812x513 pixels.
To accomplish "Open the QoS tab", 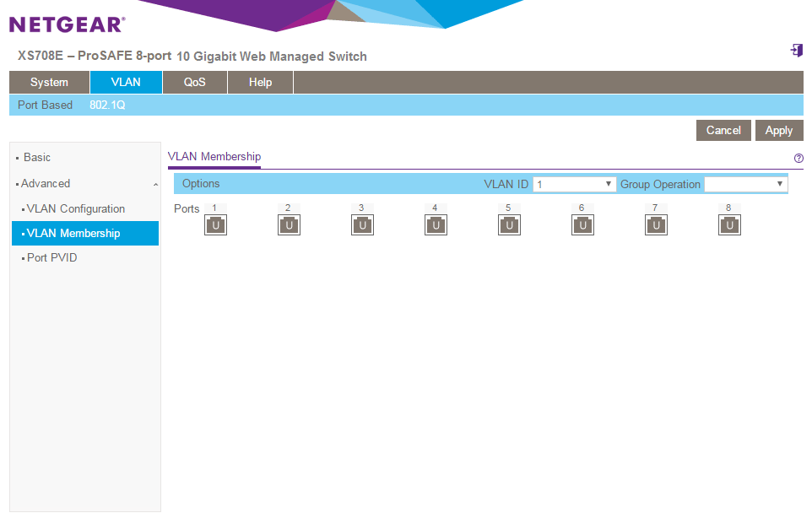I will [194, 83].
